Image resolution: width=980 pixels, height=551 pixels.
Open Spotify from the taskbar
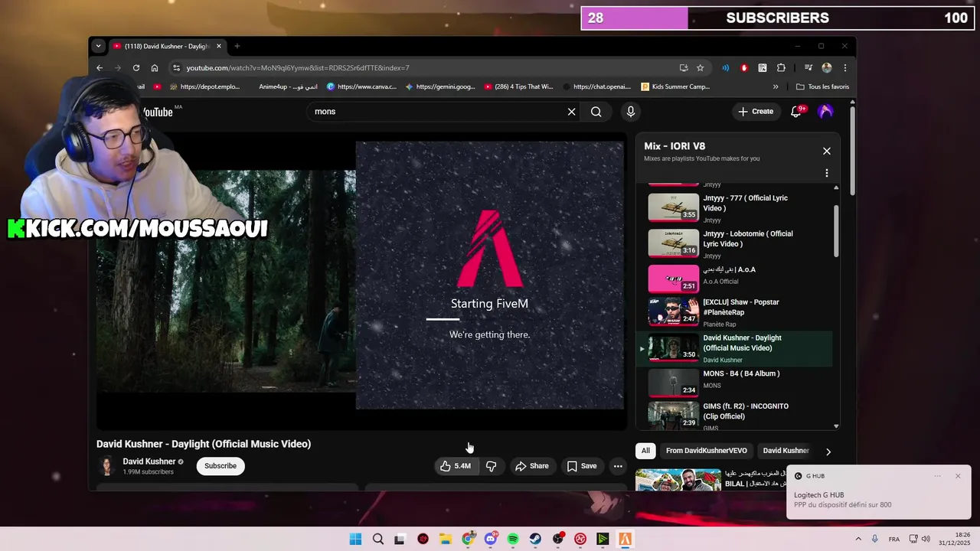[x=513, y=540]
